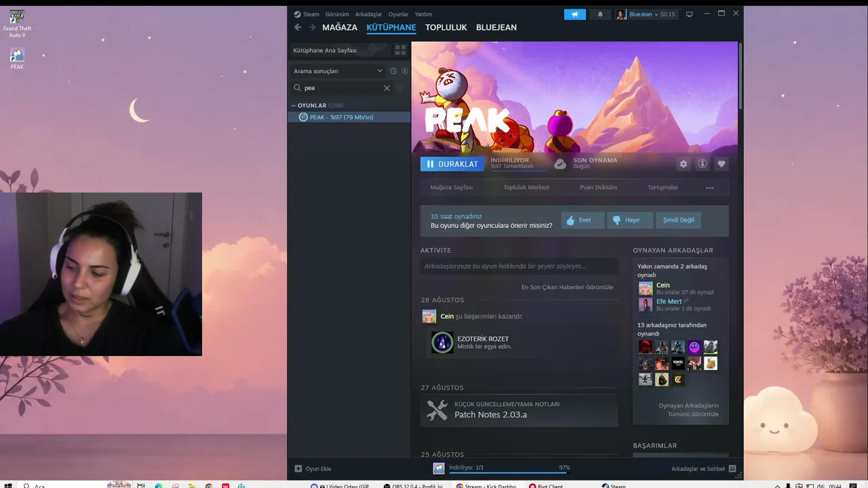
Task: Switch to the TOPLULUK tab
Action: point(446,28)
